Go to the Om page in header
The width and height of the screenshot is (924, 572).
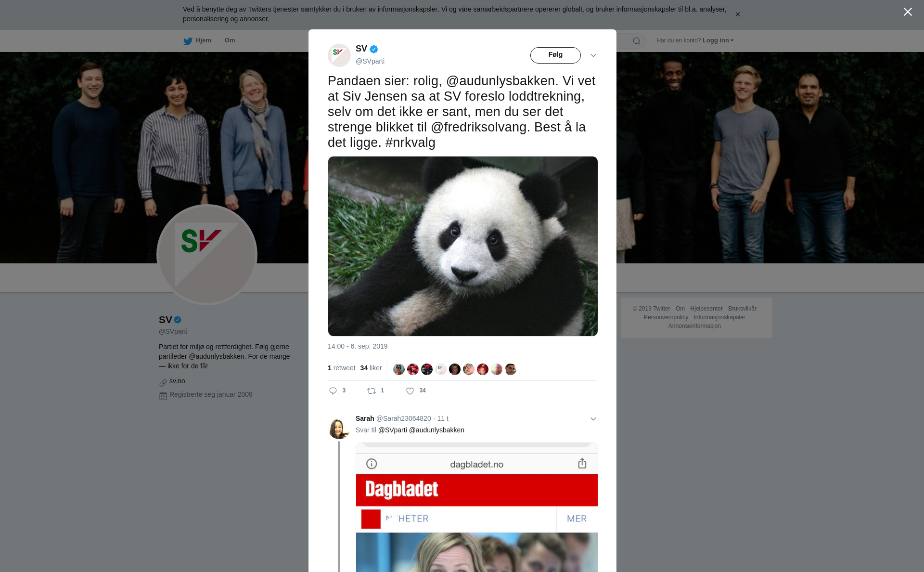pos(230,40)
